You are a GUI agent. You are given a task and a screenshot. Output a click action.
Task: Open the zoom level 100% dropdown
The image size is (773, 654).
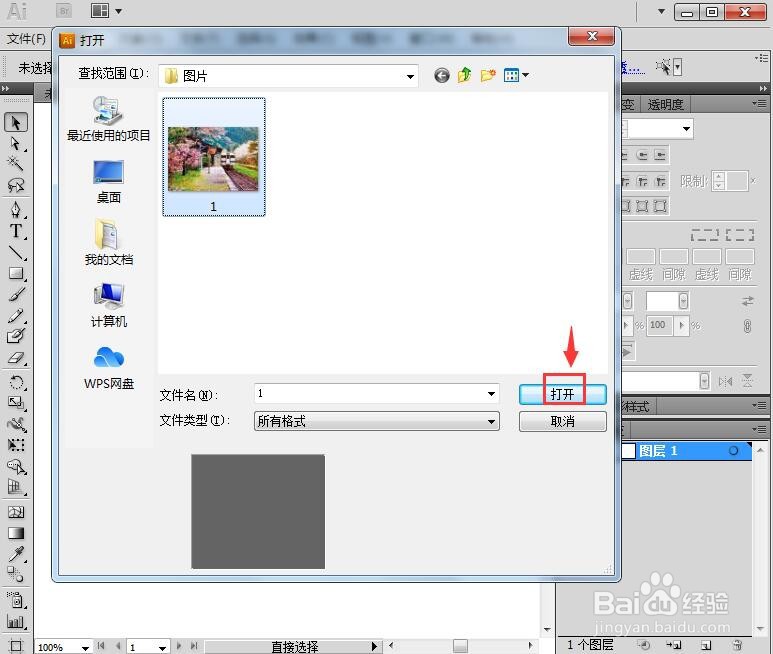click(x=85, y=648)
